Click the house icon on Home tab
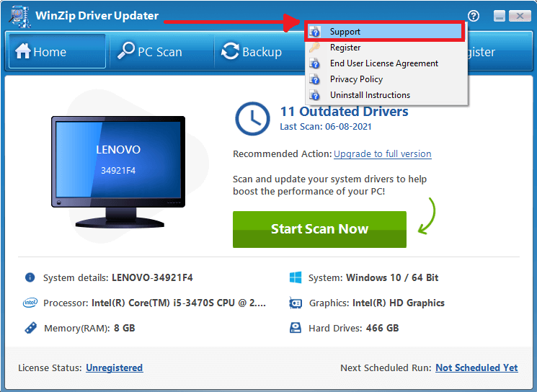Image resolution: width=537 pixels, height=392 pixels. 23,51
